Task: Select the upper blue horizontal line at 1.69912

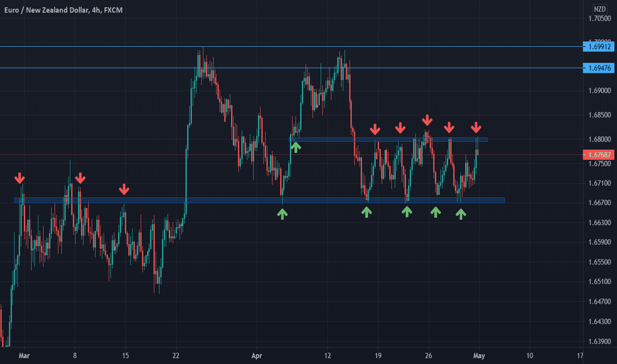Action: click(x=291, y=46)
